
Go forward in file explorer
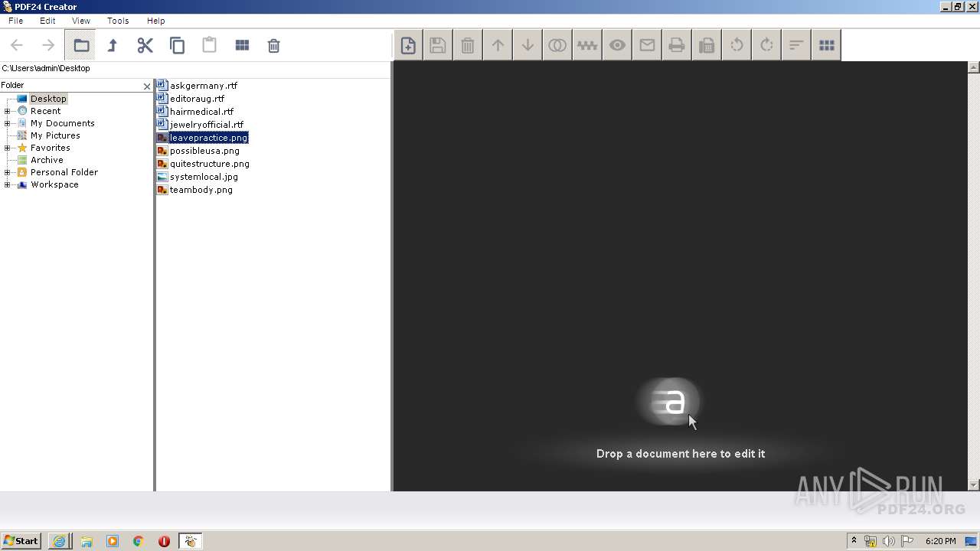click(48, 46)
